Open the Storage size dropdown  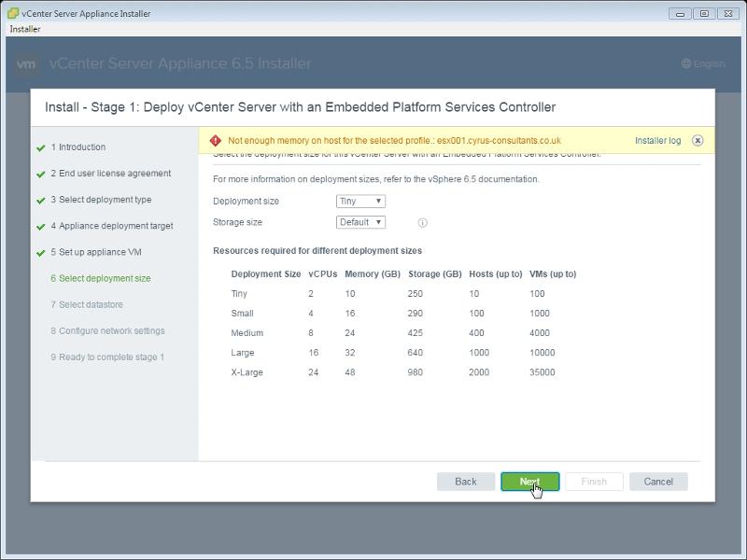[x=360, y=222]
